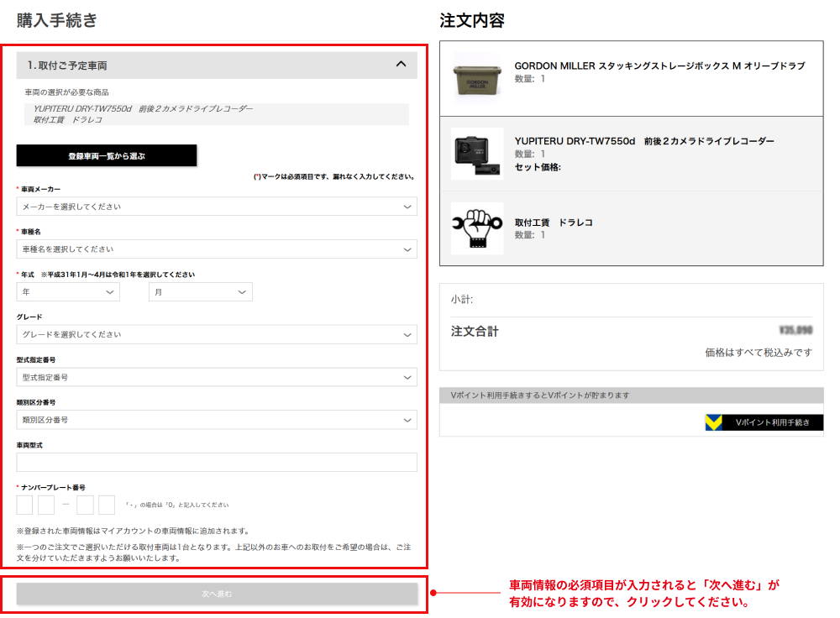This screenshot has width=840, height=618.
Task: Click the GORDON MILLER storage box thumbnail
Action: point(477,78)
